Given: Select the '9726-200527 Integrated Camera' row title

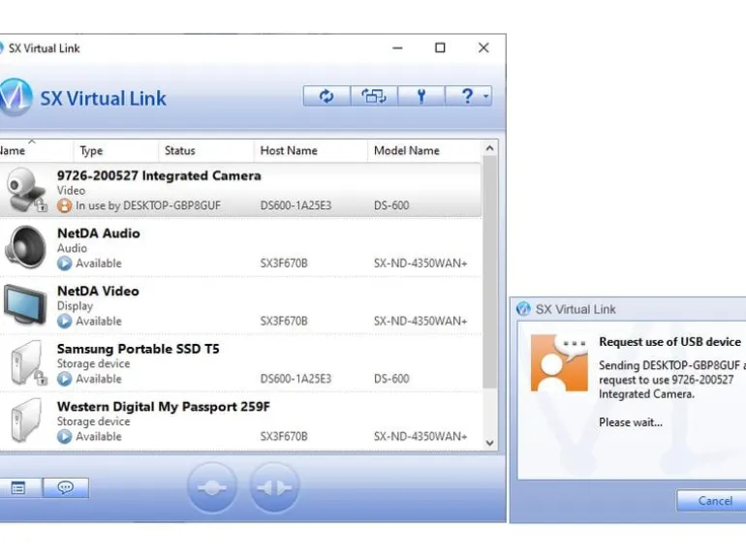Looking at the screenshot, I should 159,176.
